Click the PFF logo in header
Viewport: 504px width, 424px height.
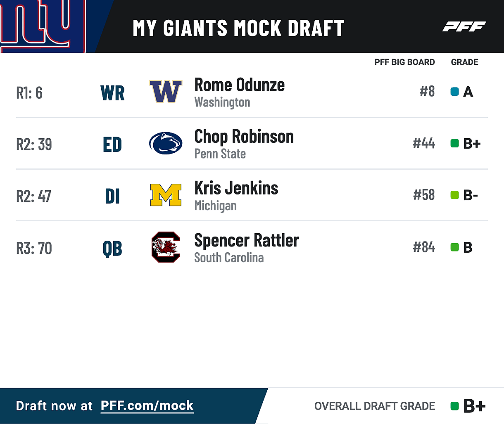464,27
